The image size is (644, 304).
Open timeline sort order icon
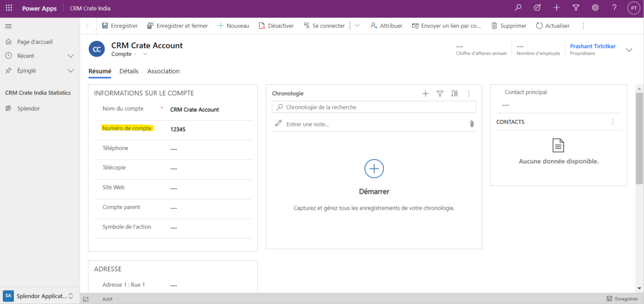click(454, 93)
